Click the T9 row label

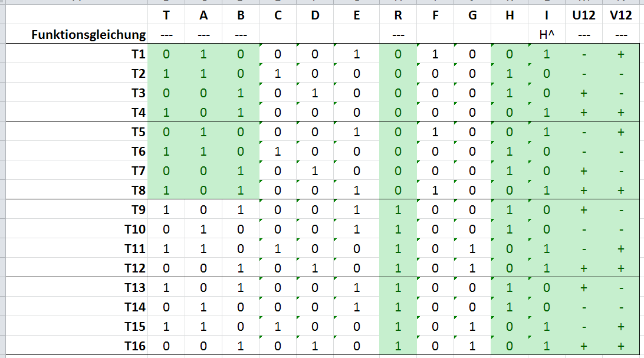(138, 210)
